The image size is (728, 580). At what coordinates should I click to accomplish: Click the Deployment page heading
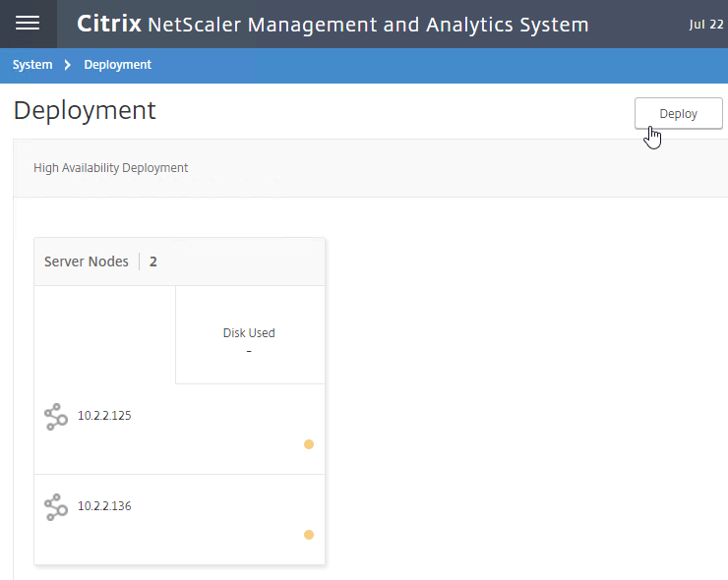click(85, 111)
